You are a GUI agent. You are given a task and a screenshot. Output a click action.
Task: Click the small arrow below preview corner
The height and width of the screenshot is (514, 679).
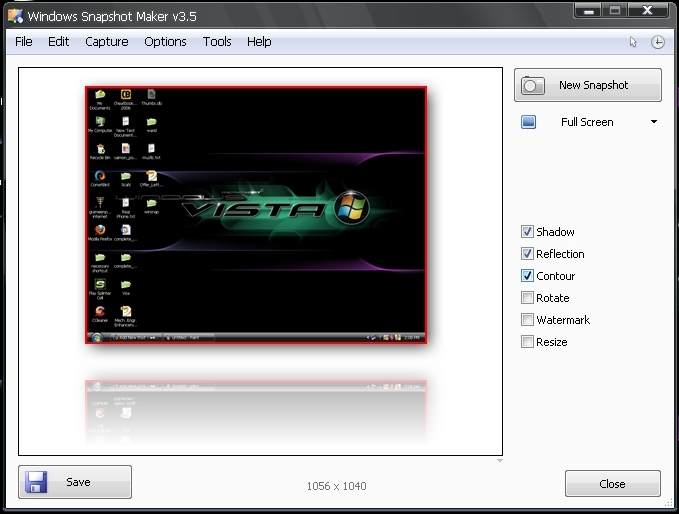pos(500,460)
